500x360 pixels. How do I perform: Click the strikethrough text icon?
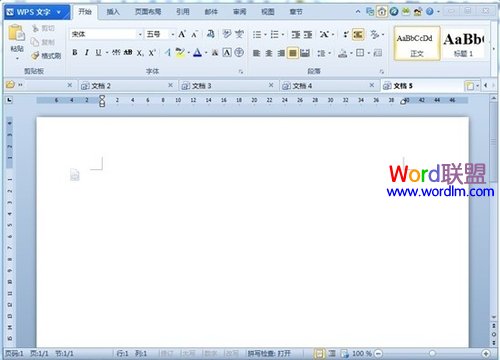point(116,52)
